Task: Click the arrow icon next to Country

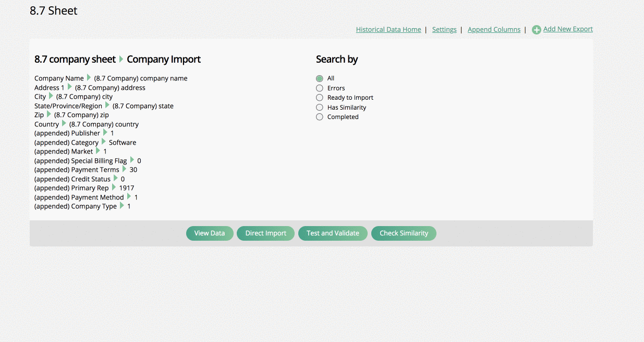Action: coord(64,124)
